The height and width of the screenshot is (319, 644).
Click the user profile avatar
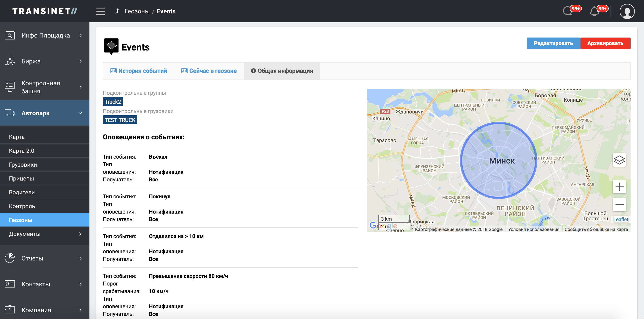tap(627, 11)
